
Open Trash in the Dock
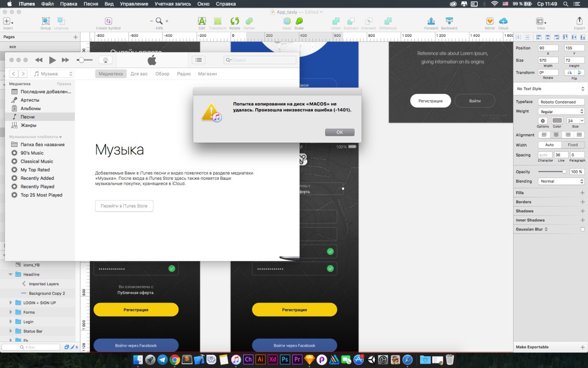[450, 360]
